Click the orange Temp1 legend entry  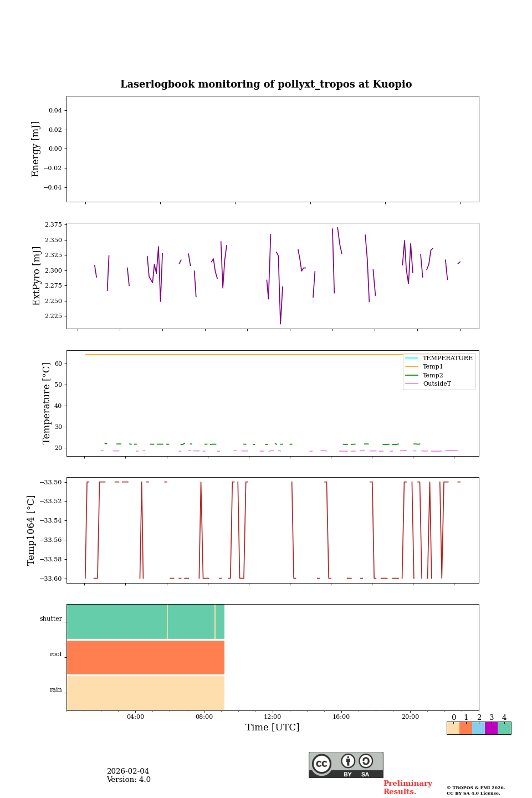(x=432, y=367)
